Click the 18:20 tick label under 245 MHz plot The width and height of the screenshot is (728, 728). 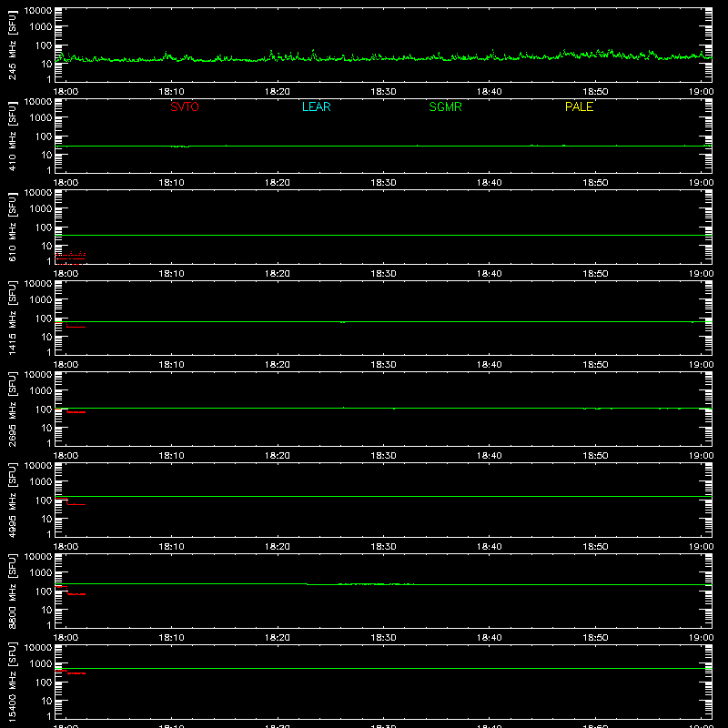pos(278,92)
